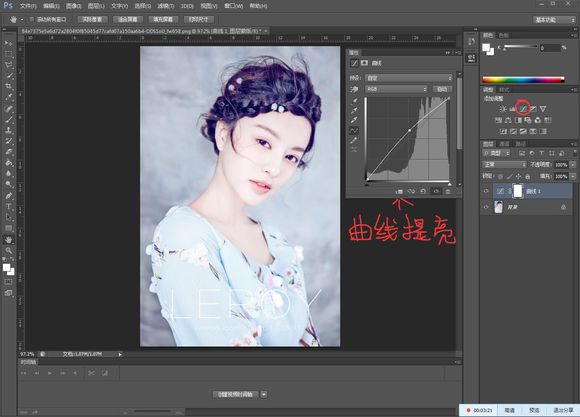The height and width of the screenshot is (417, 580).
Task: Choose the draw-curve pencil mode icon
Action: (x=354, y=140)
